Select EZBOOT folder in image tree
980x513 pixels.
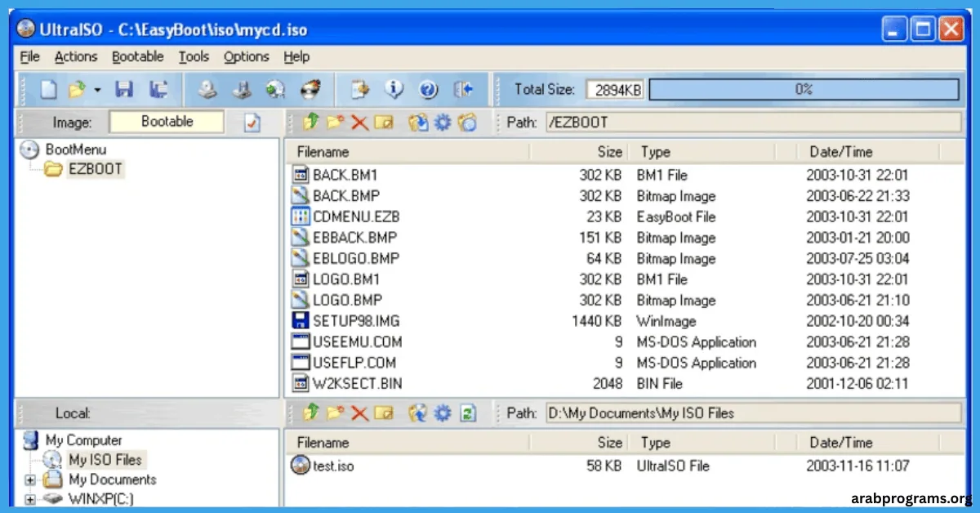[x=96, y=169]
